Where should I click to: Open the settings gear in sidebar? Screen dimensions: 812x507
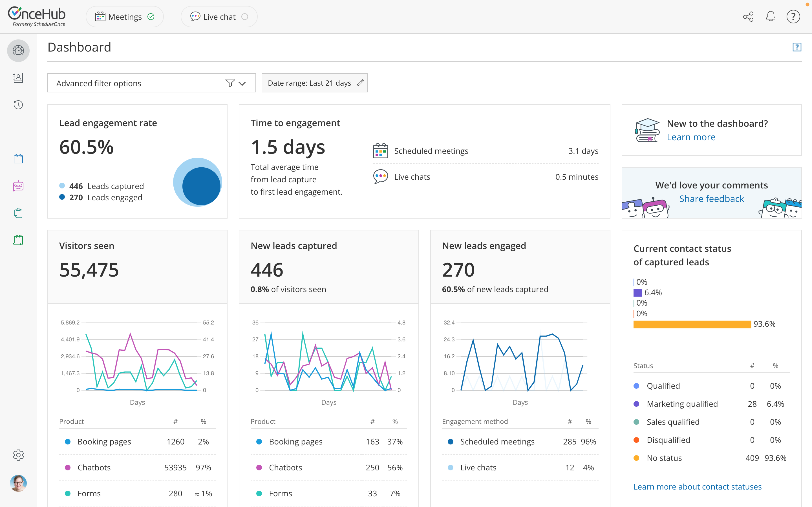[18, 455]
